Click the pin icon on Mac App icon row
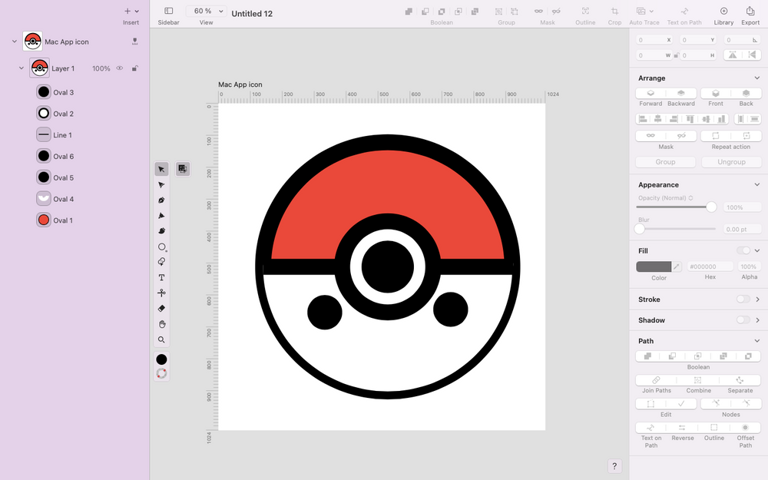The width and height of the screenshot is (768, 480). 135,42
